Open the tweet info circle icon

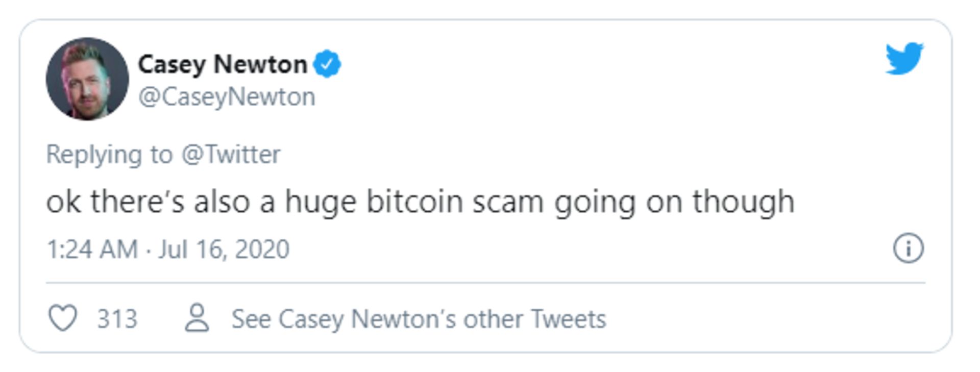point(908,249)
